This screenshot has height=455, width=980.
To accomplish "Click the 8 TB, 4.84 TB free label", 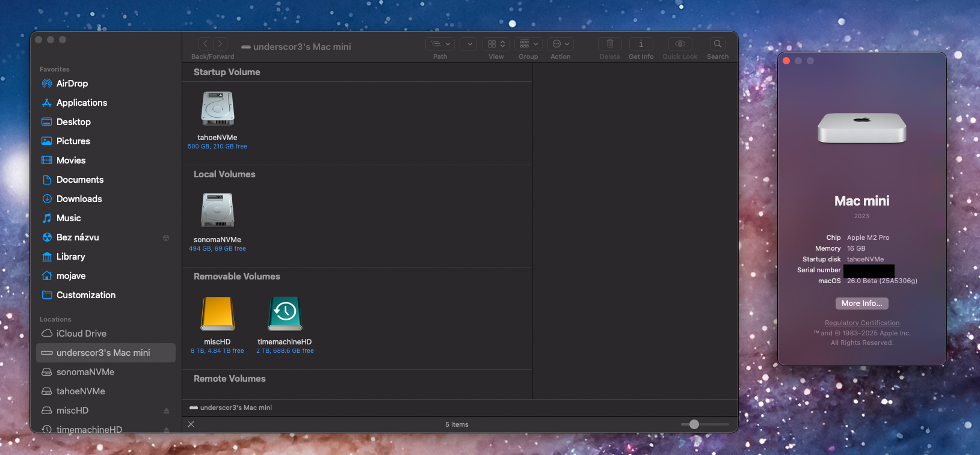I will tap(217, 351).
